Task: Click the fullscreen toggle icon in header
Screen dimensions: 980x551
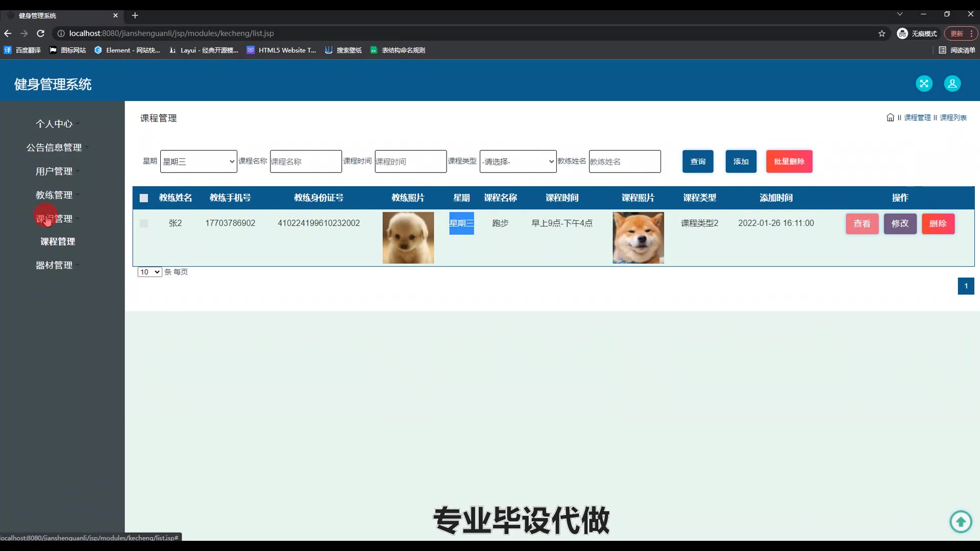Action: [924, 84]
